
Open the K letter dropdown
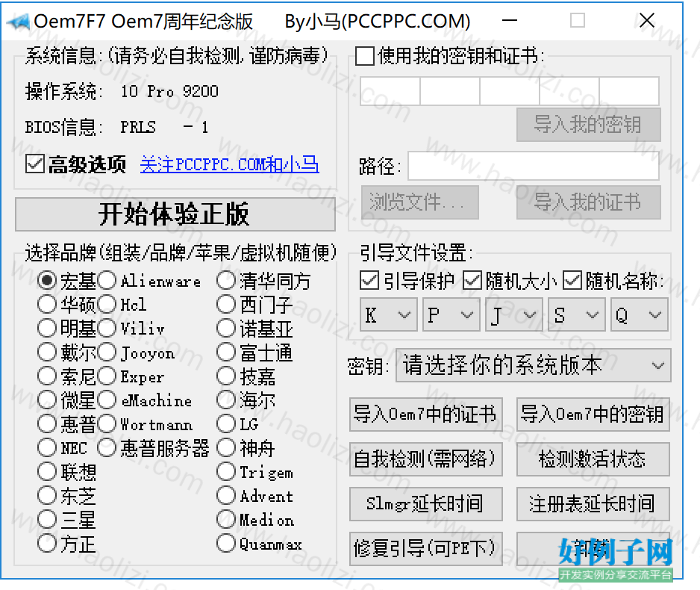tap(388, 315)
